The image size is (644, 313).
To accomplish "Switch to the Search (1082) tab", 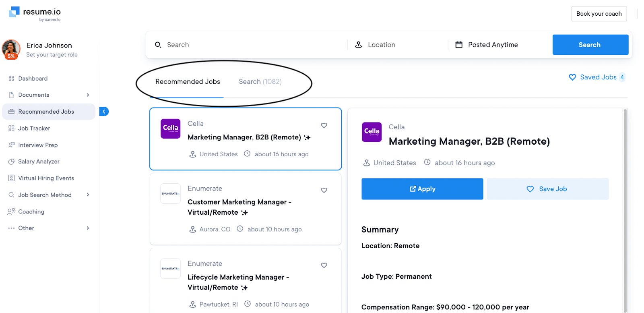I will point(260,82).
